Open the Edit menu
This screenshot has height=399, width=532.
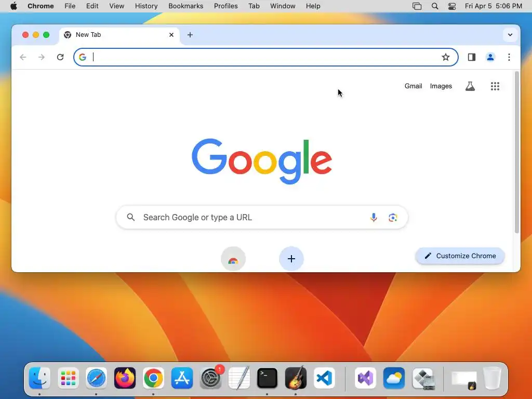tap(92, 6)
